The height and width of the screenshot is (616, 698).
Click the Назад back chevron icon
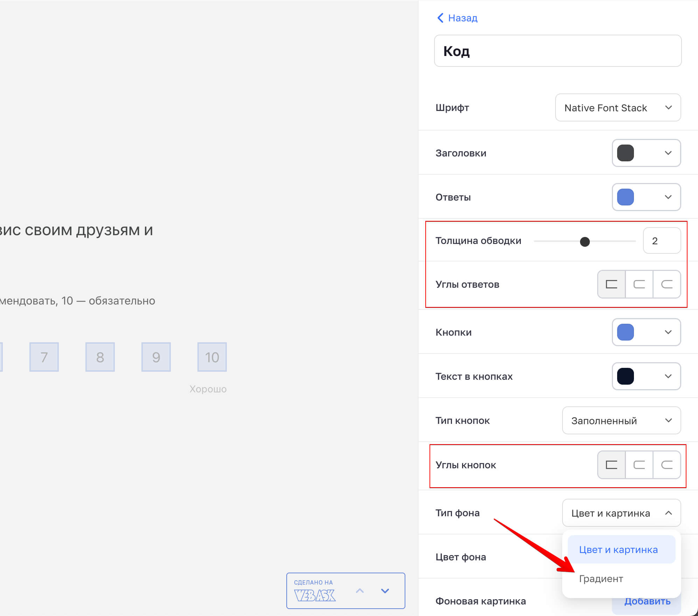[440, 18]
